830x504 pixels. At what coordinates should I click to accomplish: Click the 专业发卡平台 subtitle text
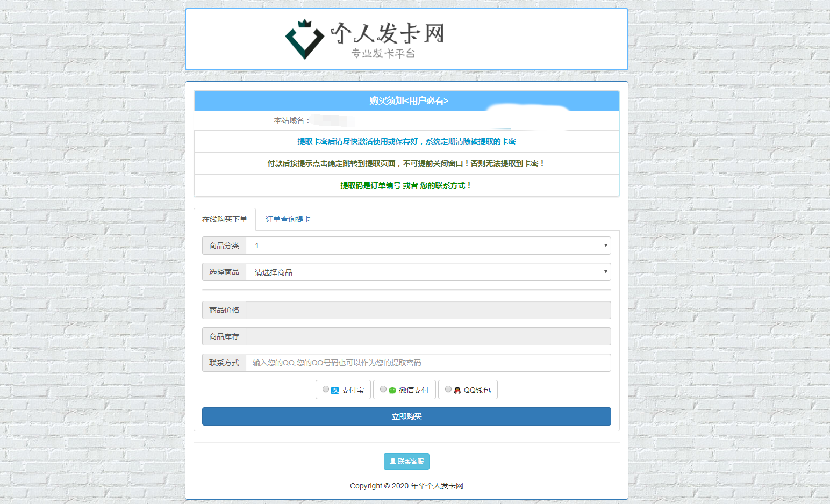(x=383, y=53)
